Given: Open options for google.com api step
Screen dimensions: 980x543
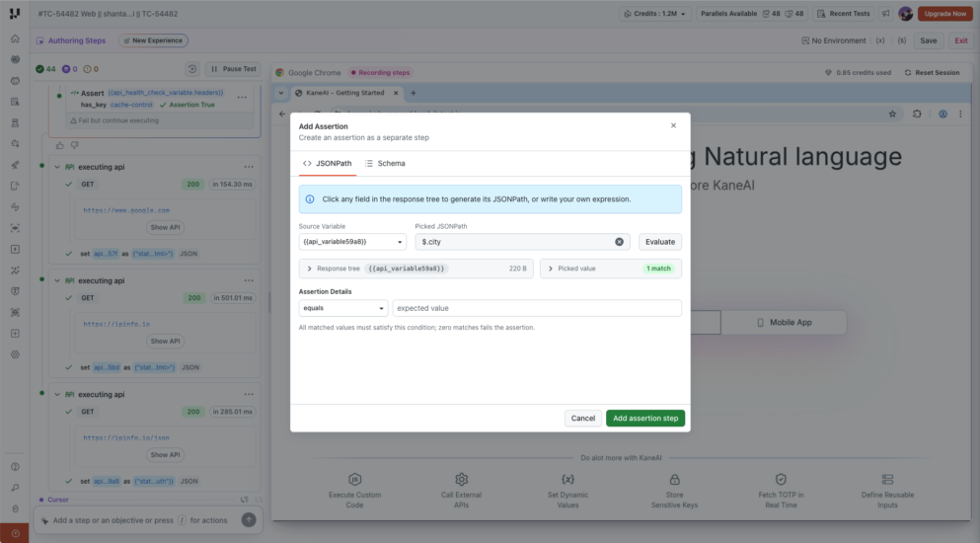Looking at the screenshot, I should pos(249,167).
